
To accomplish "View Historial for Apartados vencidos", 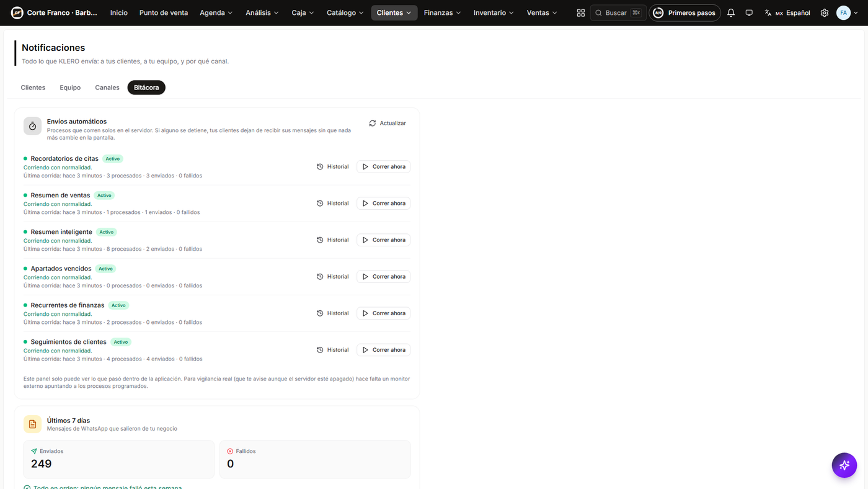I will pyautogui.click(x=332, y=276).
